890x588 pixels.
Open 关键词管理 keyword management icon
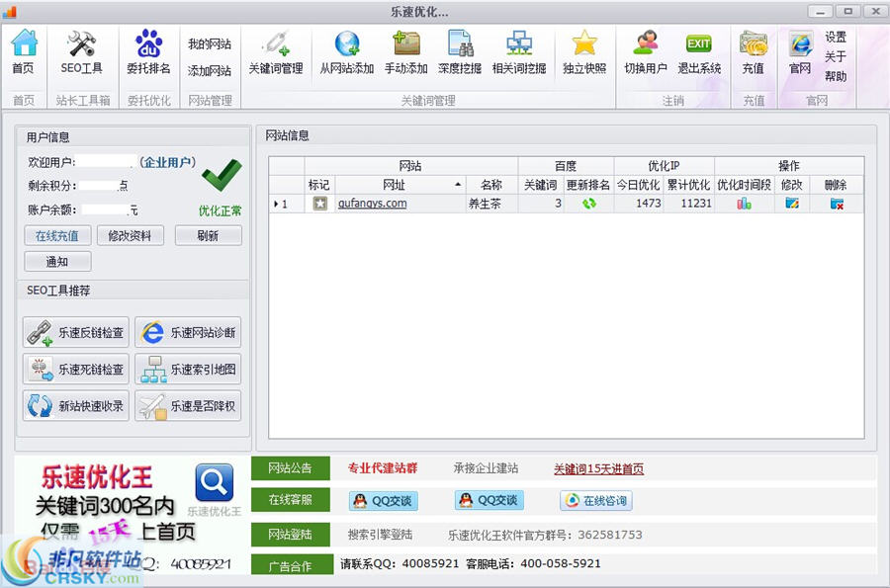click(x=276, y=43)
